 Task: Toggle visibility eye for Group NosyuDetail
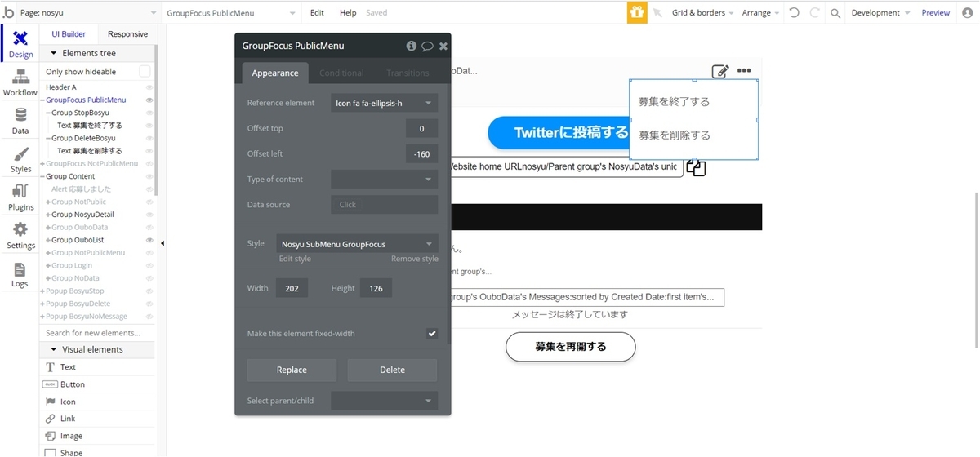pos(149,215)
